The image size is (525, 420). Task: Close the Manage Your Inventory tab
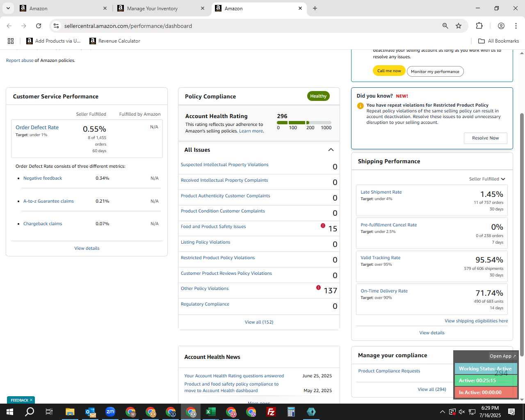click(203, 8)
